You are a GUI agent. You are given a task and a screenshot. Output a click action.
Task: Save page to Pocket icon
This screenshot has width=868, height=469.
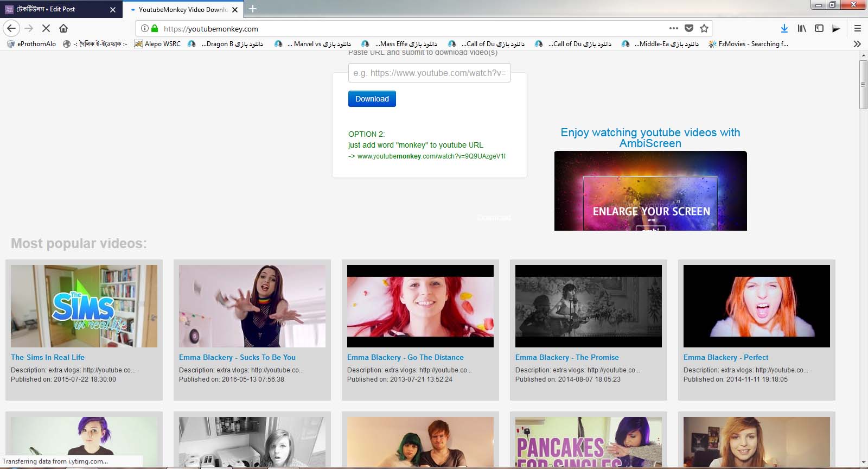coord(689,28)
